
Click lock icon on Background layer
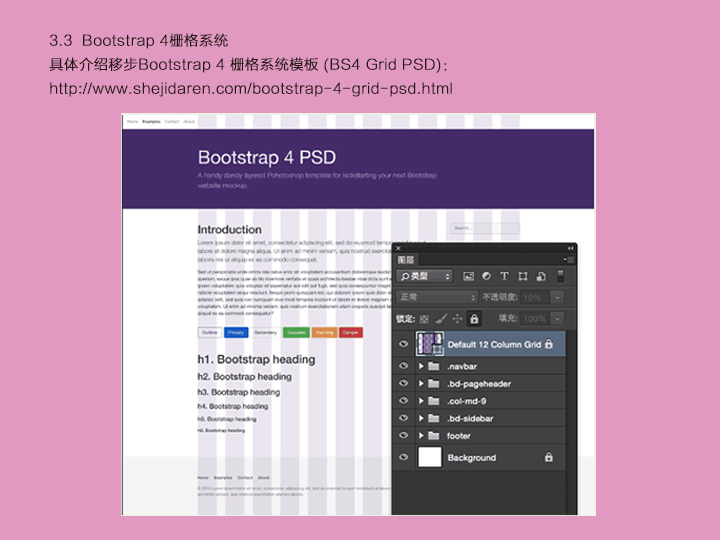[549, 457]
